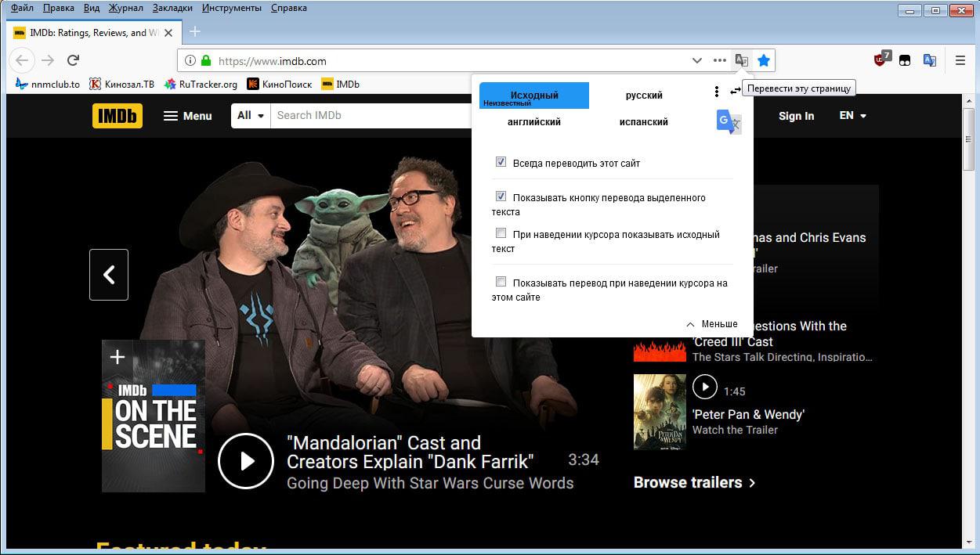Collapse options with 'Меньше' expander
Screen dimensions: 980x555
pyautogui.click(x=712, y=324)
